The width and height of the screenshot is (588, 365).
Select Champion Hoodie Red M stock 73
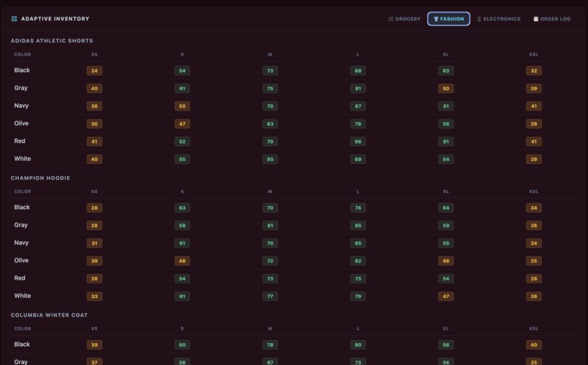coord(270,278)
